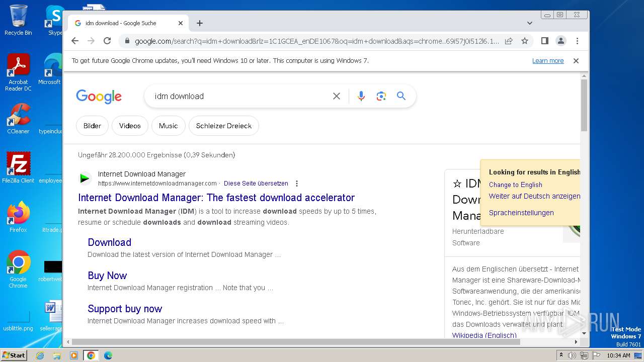Image resolution: width=644 pixels, height=362 pixels.
Task: Open the Download sitelink
Action: [109, 242]
